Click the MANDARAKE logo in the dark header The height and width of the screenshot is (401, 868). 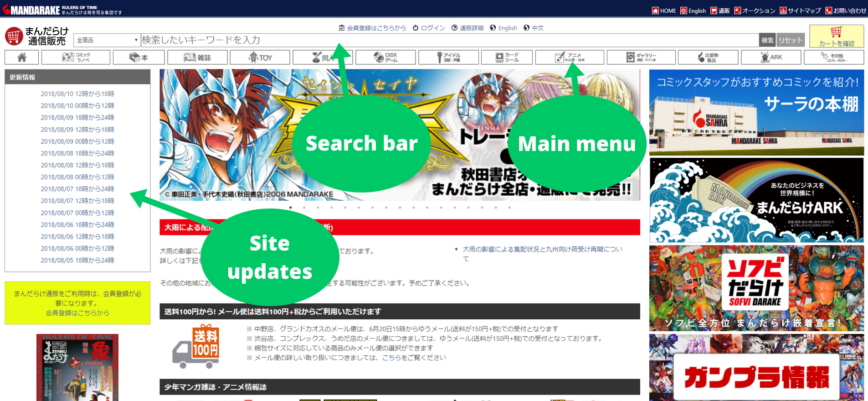click(31, 10)
